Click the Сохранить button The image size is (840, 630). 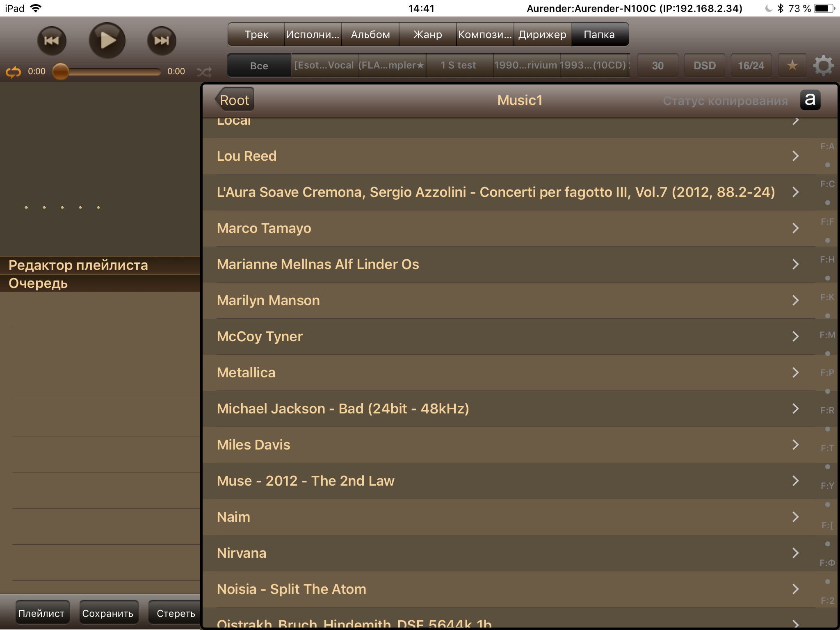pyautogui.click(x=108, y=613)
